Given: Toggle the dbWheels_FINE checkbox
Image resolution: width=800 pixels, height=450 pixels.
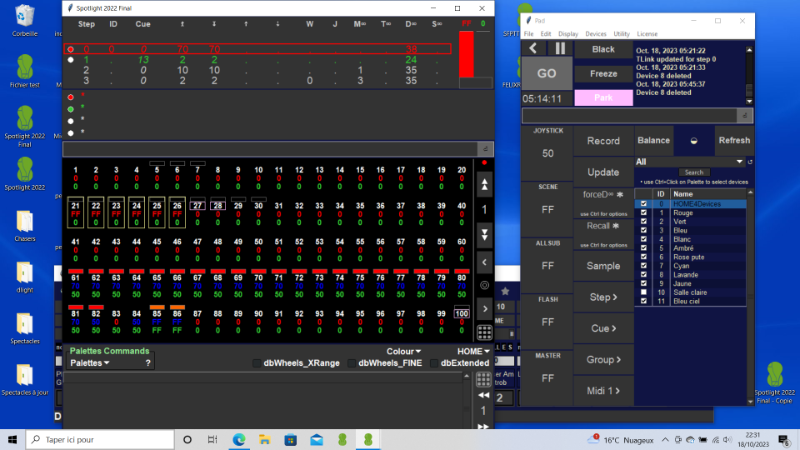Looking at the screenshot, I should tap(351, 364).
